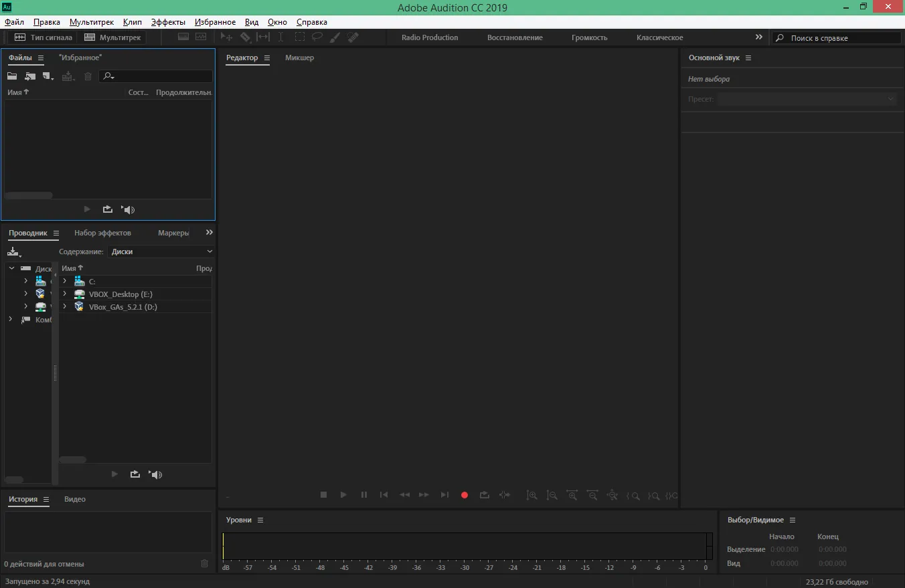This screenshot has height=588, width=905.
Task: Toggle loop playback in Проводник panel
Action: point(135,474)
